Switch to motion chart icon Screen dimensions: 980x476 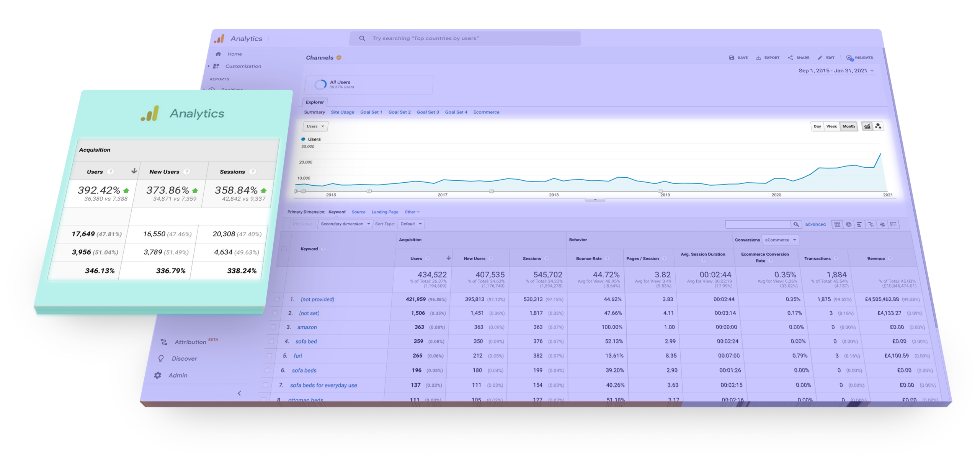(x=878, y=126)
